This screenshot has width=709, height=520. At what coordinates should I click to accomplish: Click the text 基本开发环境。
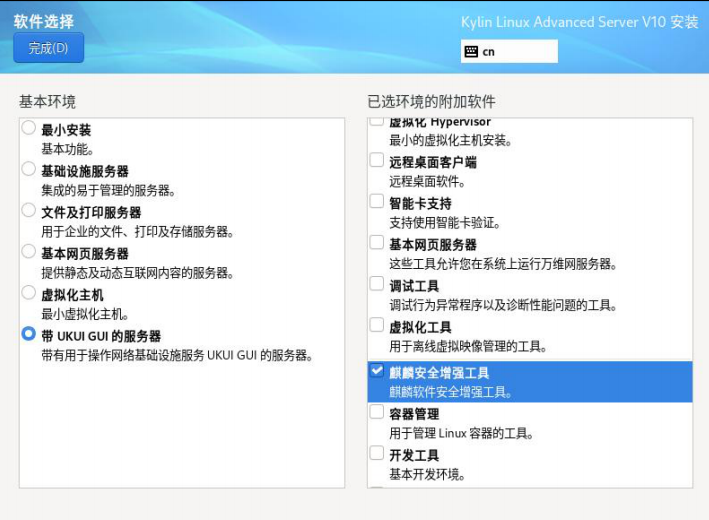427,474
